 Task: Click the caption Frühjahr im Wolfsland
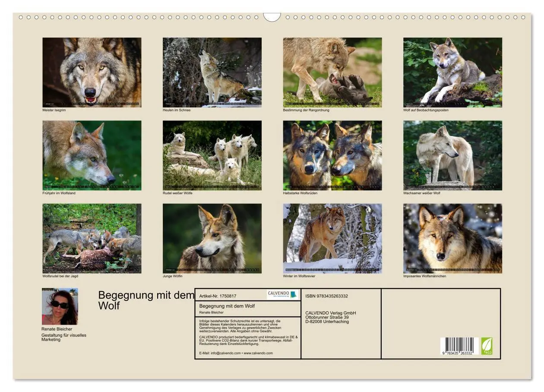coord(59,193)
